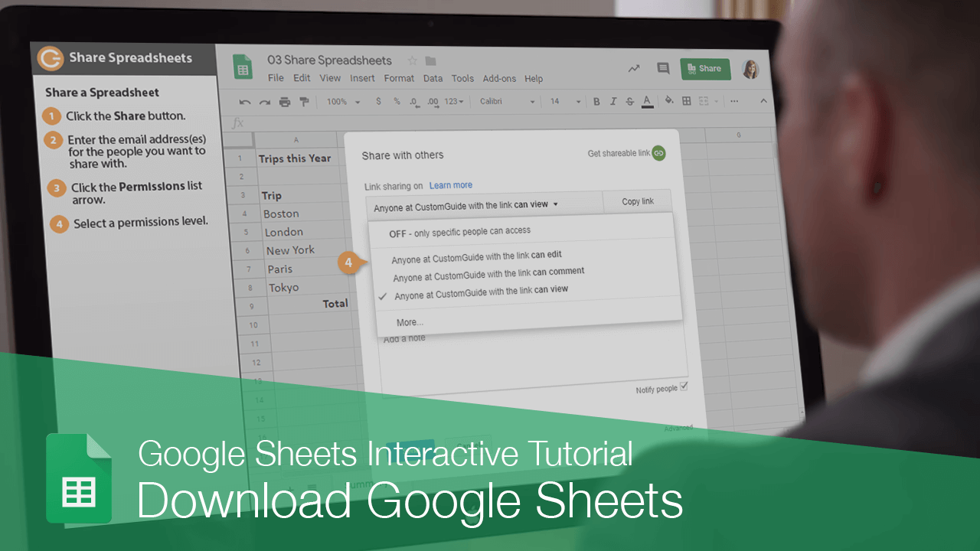Decrease decimal places with the .0 icon
The height and width of the screenshot is (551, 980).
click(x=413, y=100)
